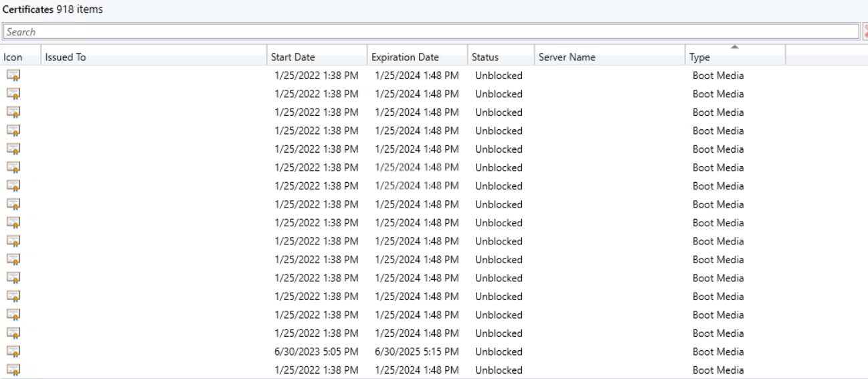Select the certificate icon in the last row
The height and width of the screenshot is (379, 868).
pyautogui.click(x=13, y=370)
